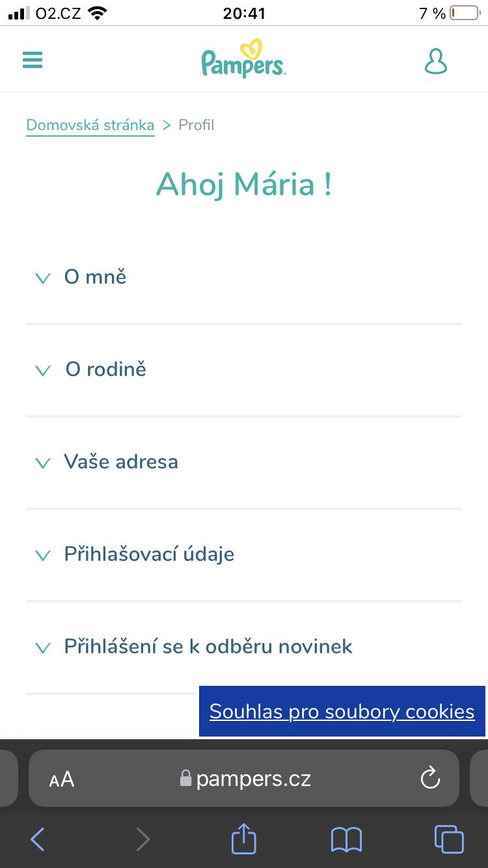Screen dimensions: 488x868
Task: Open Safari tabs overview icon
Action: [x=448, y=839]
